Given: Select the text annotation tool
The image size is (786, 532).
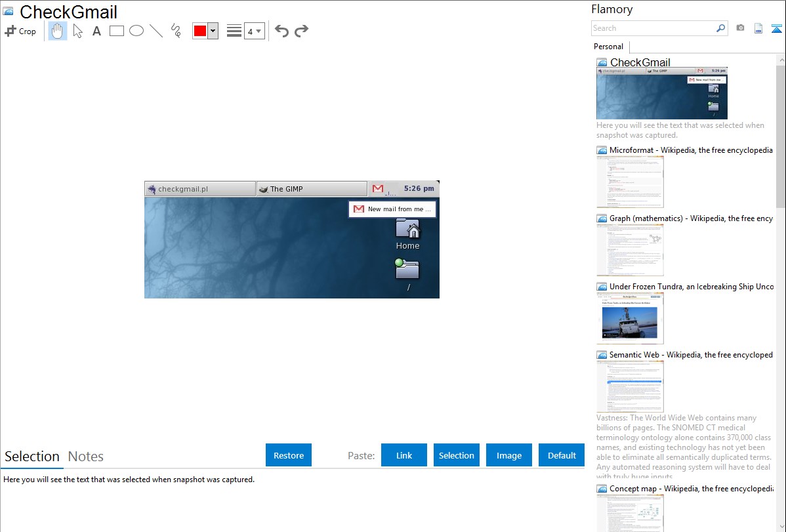Looking at the screenshot, I should pyautogui.click(x=96, y=31).
